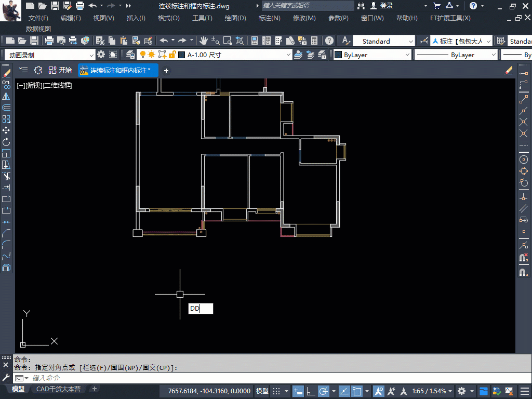This screenshot has height=399, width=532.
Task: Toggle polar tracking in the status bar
Action: (324, 391)
